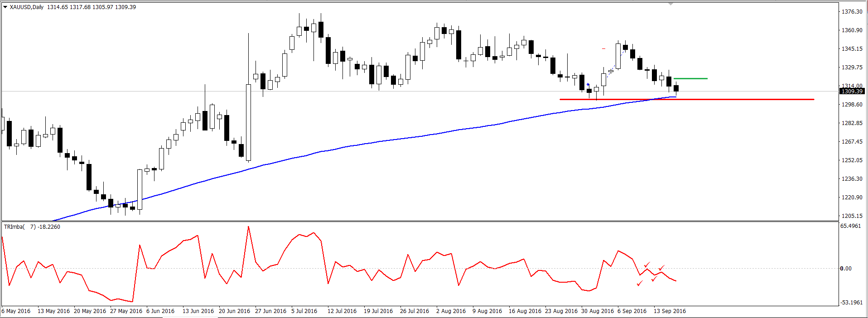Click the 16 Aug 2016 date label
The image size is (868, 318).
tap(525, 311)
